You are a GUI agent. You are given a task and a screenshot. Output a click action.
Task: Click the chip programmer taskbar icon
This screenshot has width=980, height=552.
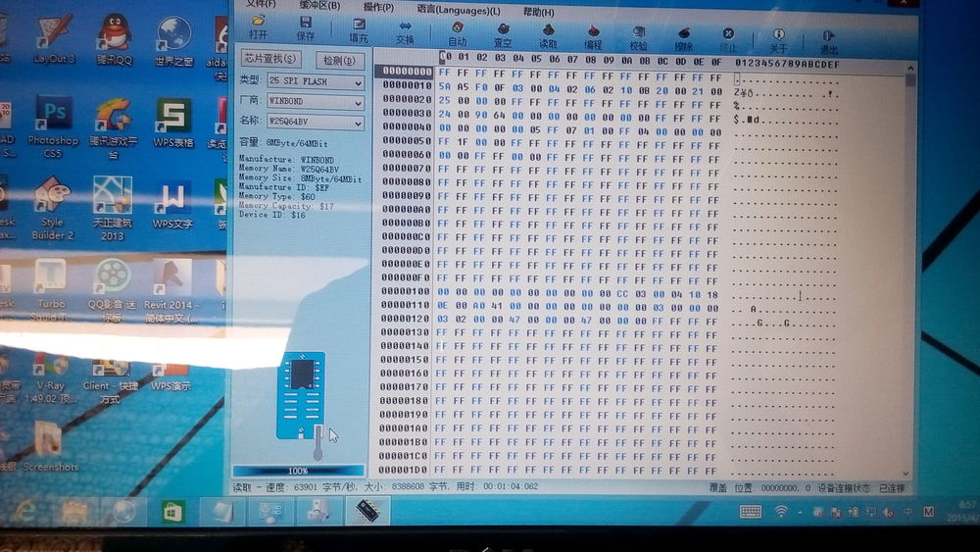[x=368, y=511]
